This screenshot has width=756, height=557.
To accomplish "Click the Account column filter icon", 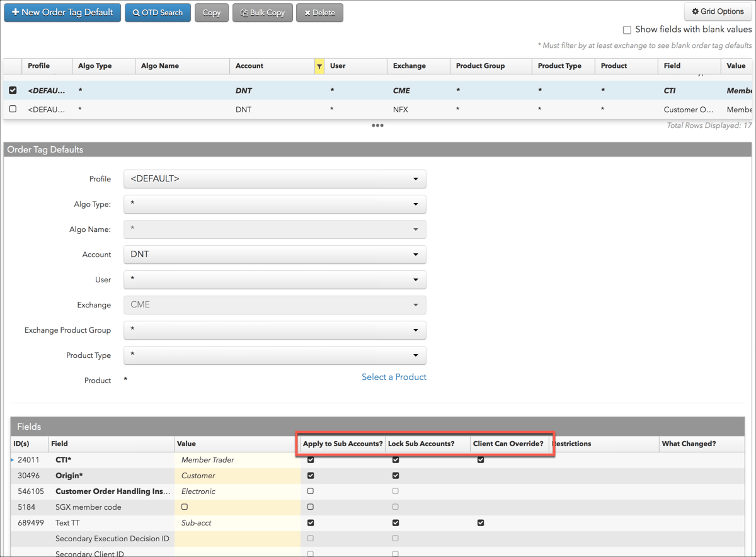I will point(319,66).
